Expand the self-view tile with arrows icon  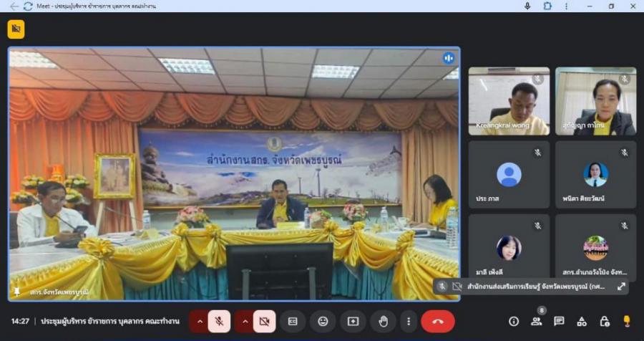(621, 287)
